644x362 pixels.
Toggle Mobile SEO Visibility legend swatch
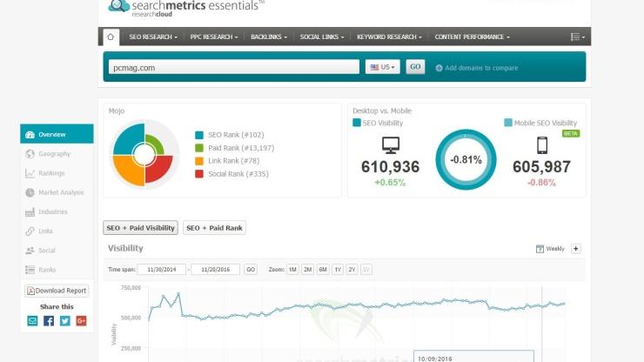point(508,123)
